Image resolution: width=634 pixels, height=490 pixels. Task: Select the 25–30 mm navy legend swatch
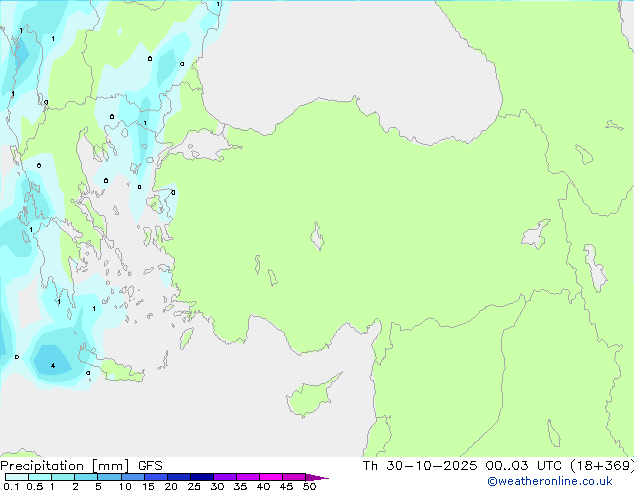coord(202,477)
